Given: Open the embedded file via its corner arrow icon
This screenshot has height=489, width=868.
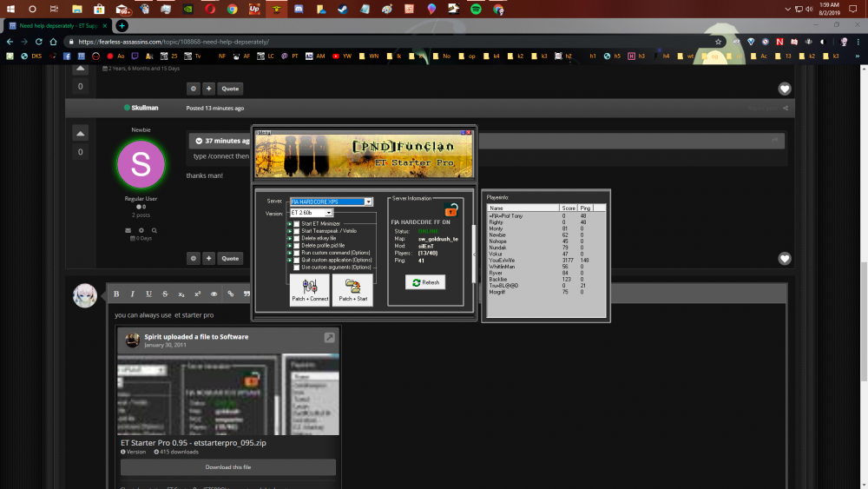Looking at the screenshot, I should 329,337.
